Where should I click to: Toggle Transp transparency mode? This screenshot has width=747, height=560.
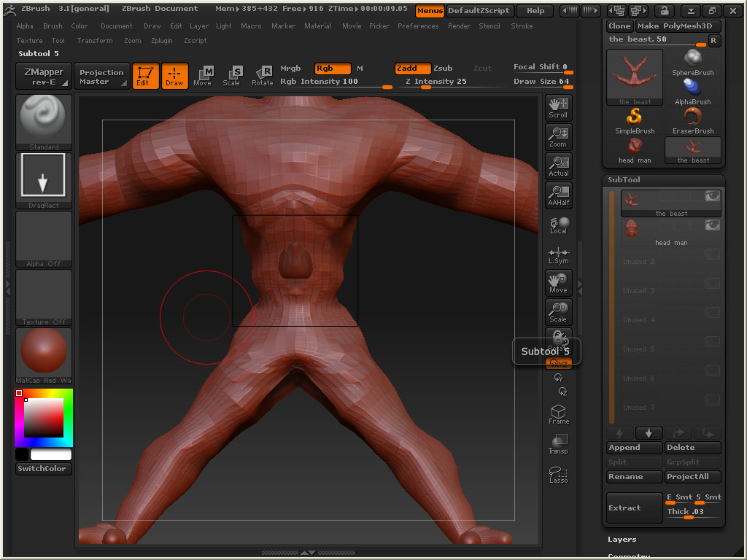coord(558,444)
